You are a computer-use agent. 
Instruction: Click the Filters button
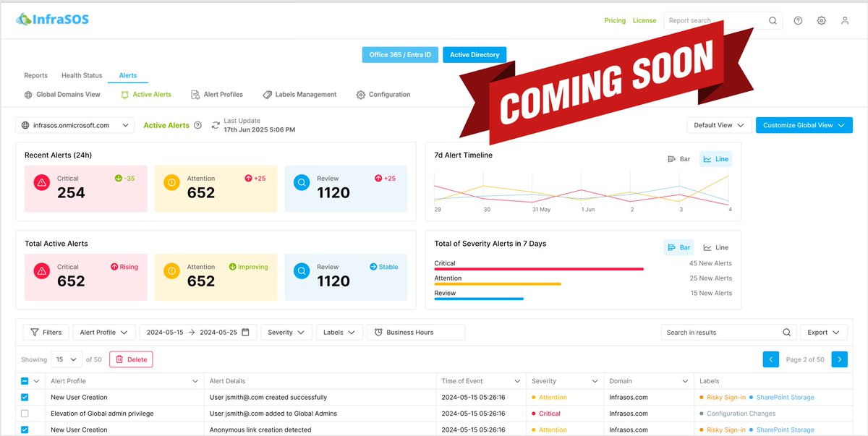[x=46, y=333]
